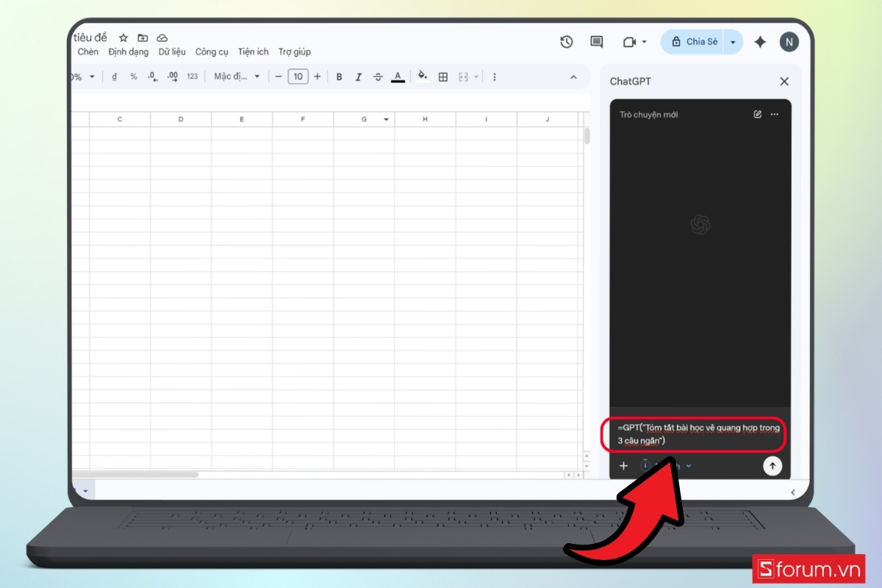Screen dimensions: 882x588
Task: Open the Chèn menu
Action: coord(88,52)
